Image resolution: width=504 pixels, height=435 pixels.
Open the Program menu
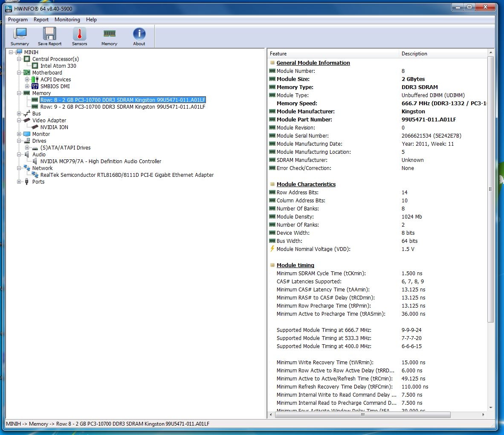[17, 20]
